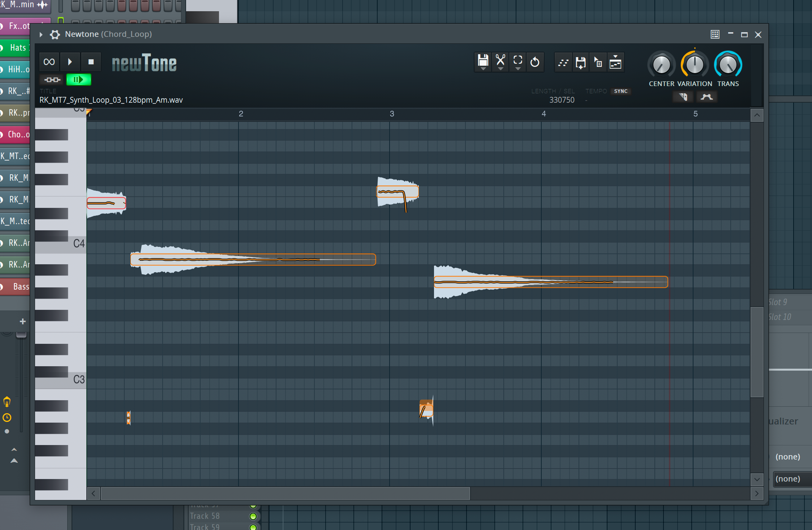Click the vertical scrollbar down arrow
The width and height of the screenshot is (812, 530).
757,480
